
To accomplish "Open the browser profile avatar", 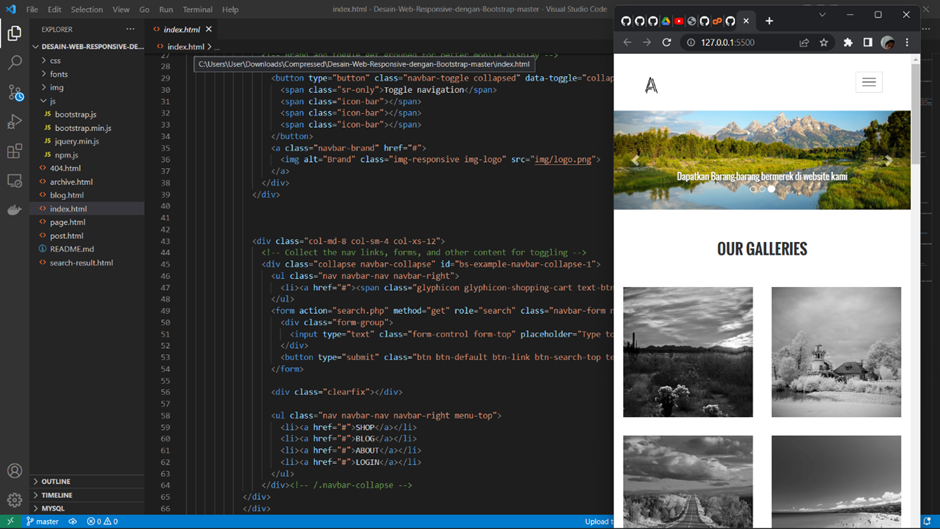I will point(887,43).
